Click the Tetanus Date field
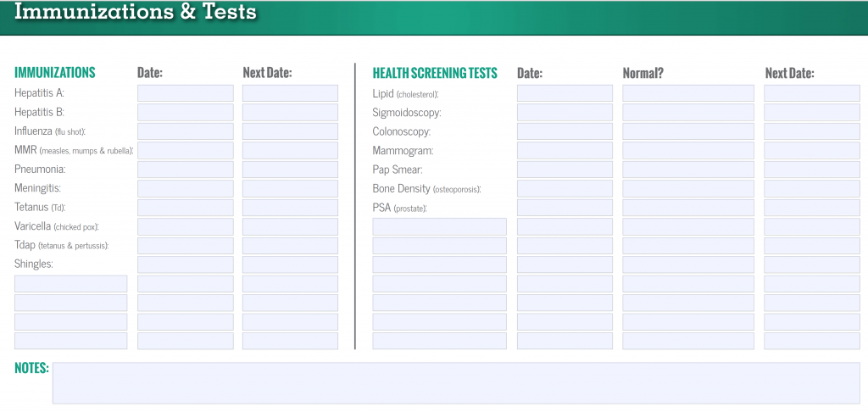 pyautogui.click(x=186, y=208)
